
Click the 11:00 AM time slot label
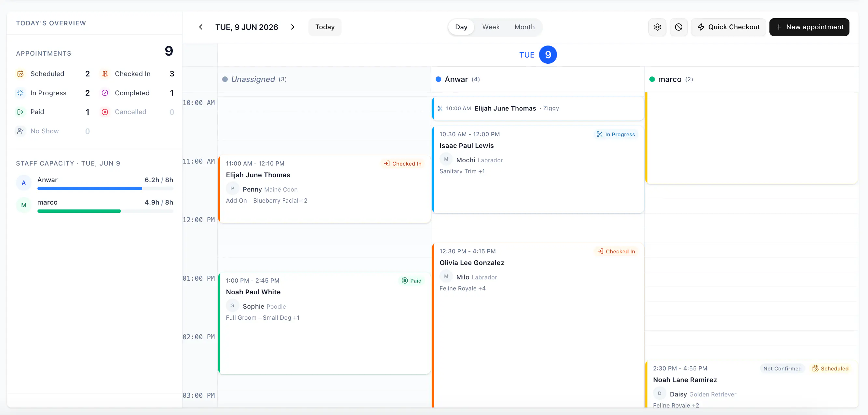pyautogui.click(x=199, y=161)
